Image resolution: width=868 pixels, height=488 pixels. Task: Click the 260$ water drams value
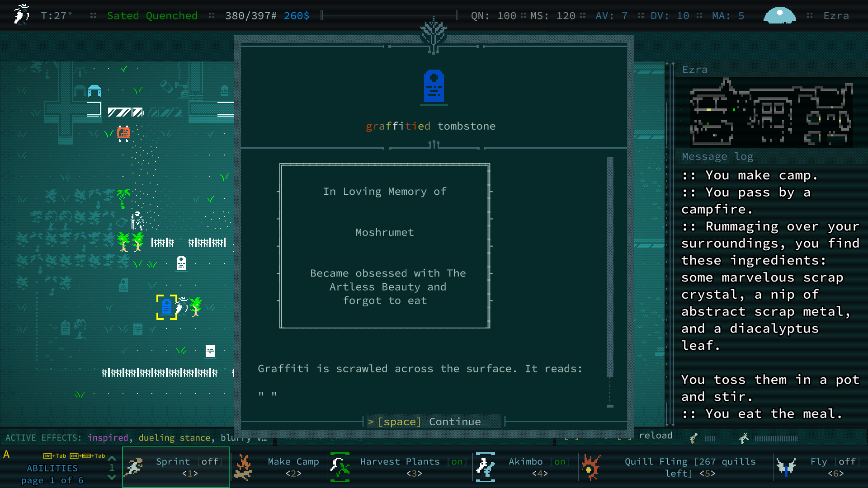[x=297, y=16]
